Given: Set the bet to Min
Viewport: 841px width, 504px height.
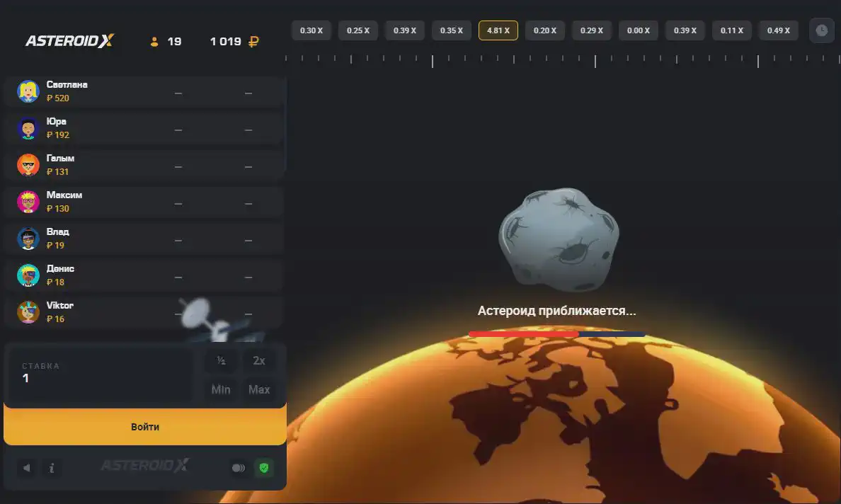Looking at the screenshot, I should [221, 389].
